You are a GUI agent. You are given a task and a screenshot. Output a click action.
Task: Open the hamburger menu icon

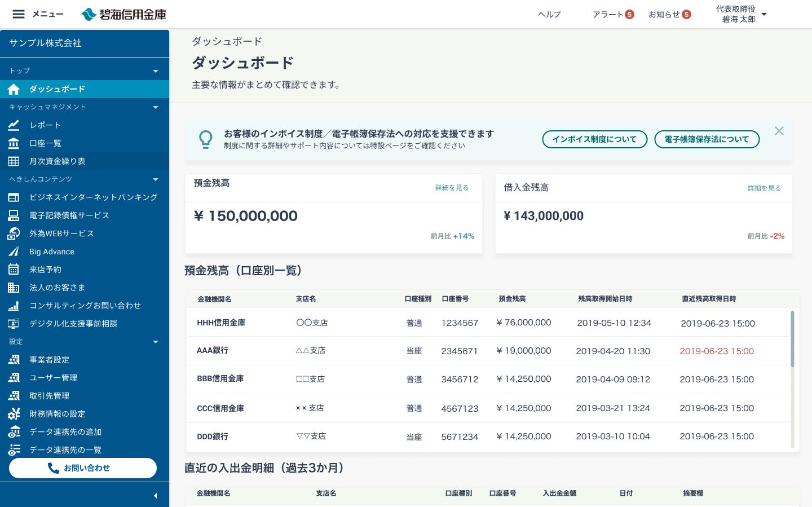(19, 14)
